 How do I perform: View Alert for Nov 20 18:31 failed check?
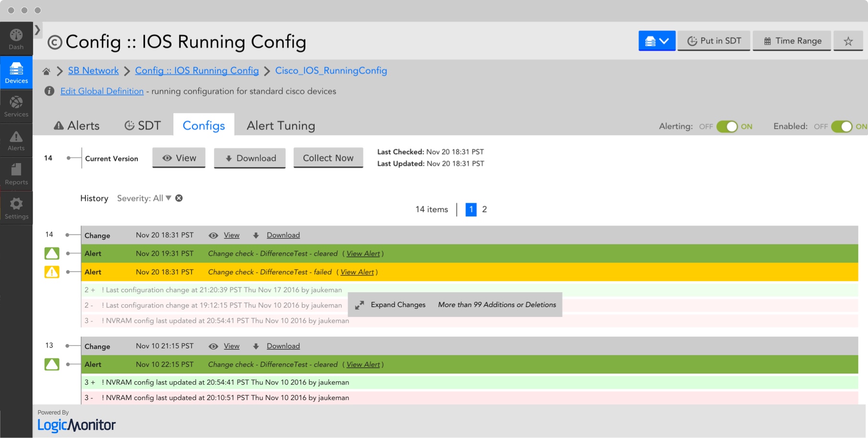[357, 272]
